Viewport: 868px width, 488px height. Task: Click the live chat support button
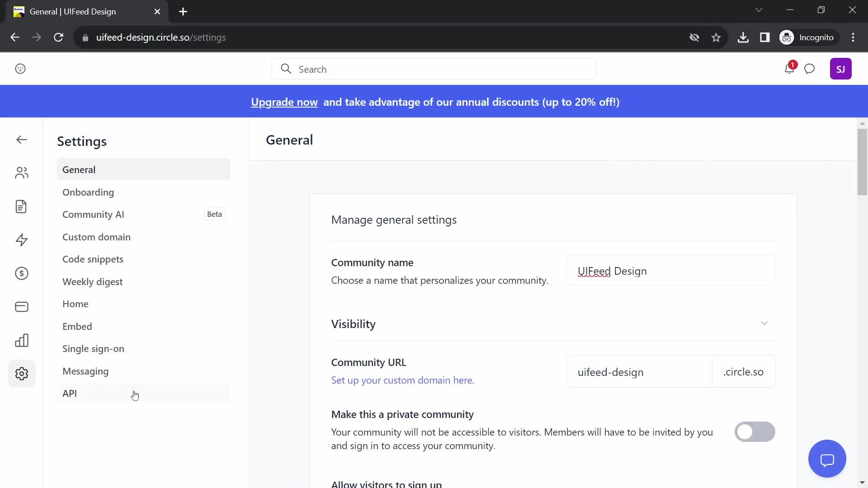(x=827, y=459)
